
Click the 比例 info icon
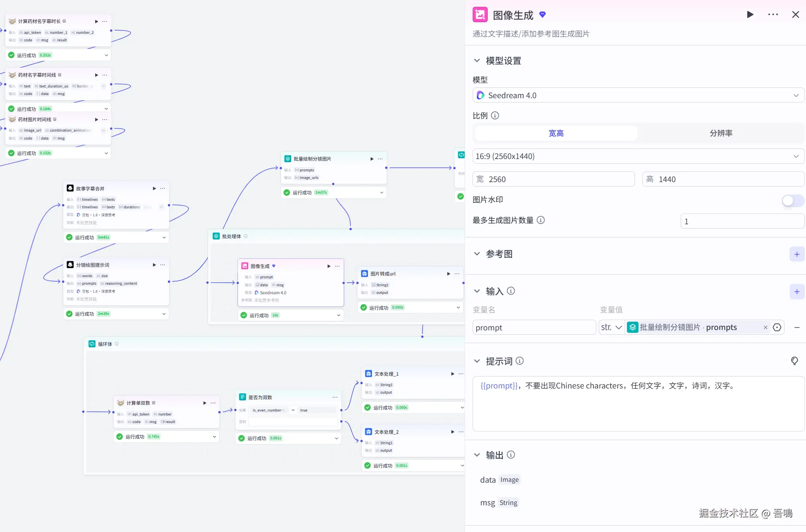point(495,116)
